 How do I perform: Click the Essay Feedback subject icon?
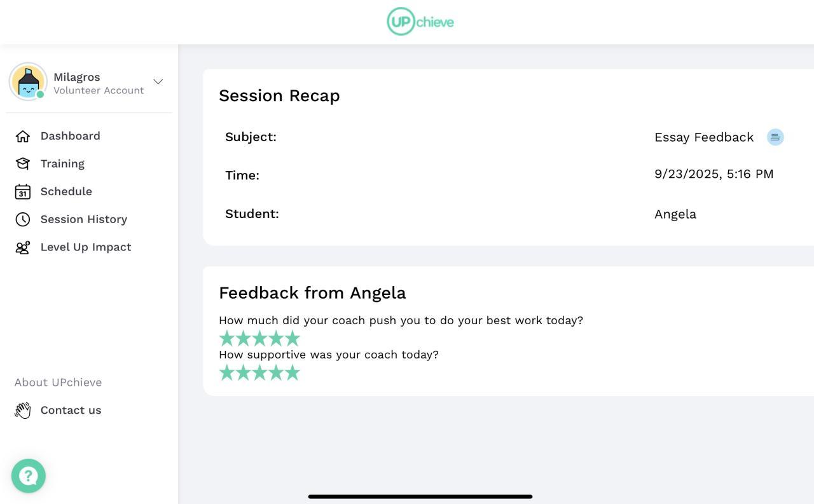click(x=775, y=137)
